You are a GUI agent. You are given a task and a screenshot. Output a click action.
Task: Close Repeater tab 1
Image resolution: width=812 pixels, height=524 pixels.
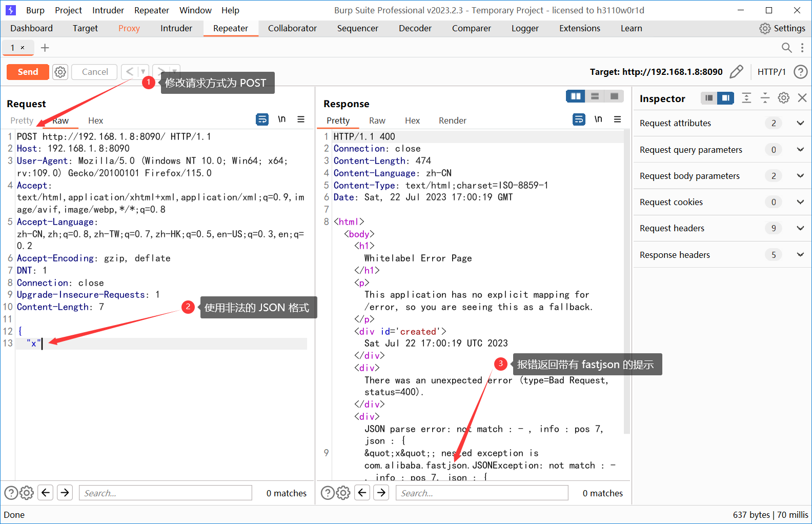(x=23, y=48)
